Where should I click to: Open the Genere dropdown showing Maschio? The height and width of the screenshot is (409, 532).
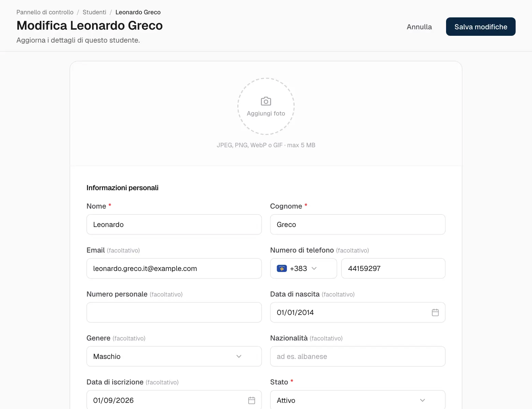click(x=174, y=357)
